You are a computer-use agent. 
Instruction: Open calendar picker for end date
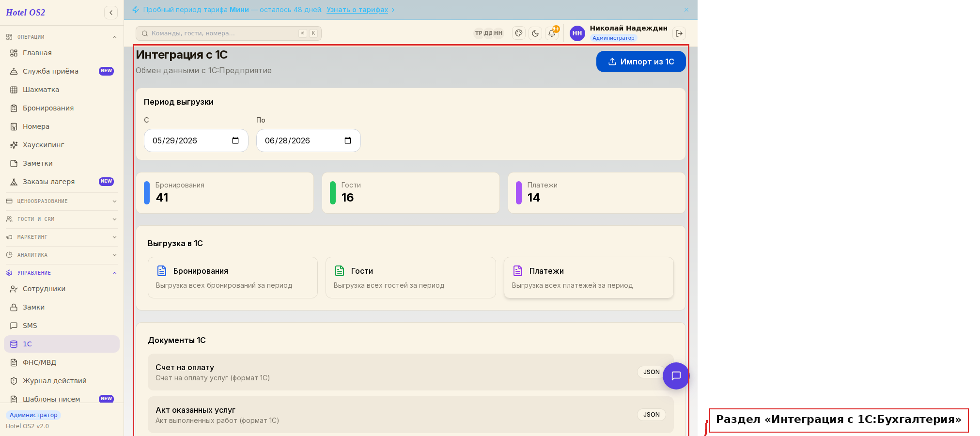pyautogui.click(x=348, y=140)
